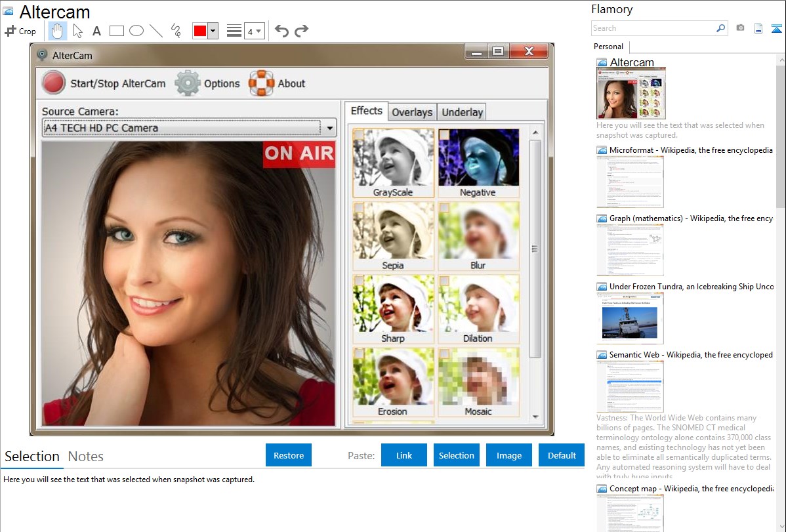Select the arrow pointer tool

(77, 31)
